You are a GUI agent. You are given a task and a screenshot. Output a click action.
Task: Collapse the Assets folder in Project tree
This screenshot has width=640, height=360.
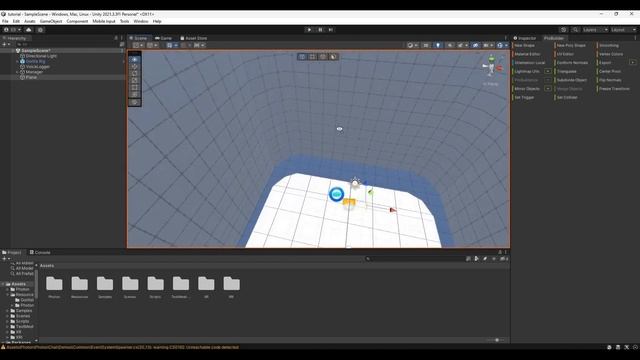[3, 284]
